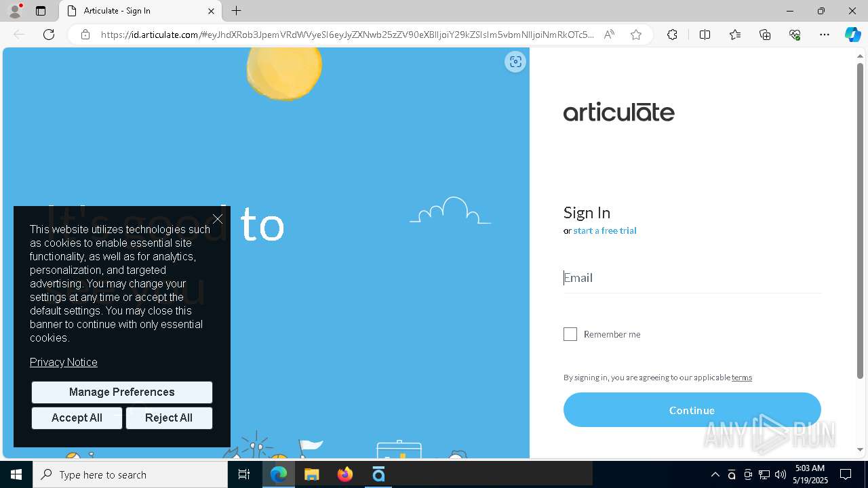Open the Split screen icon

click(705, 35)
